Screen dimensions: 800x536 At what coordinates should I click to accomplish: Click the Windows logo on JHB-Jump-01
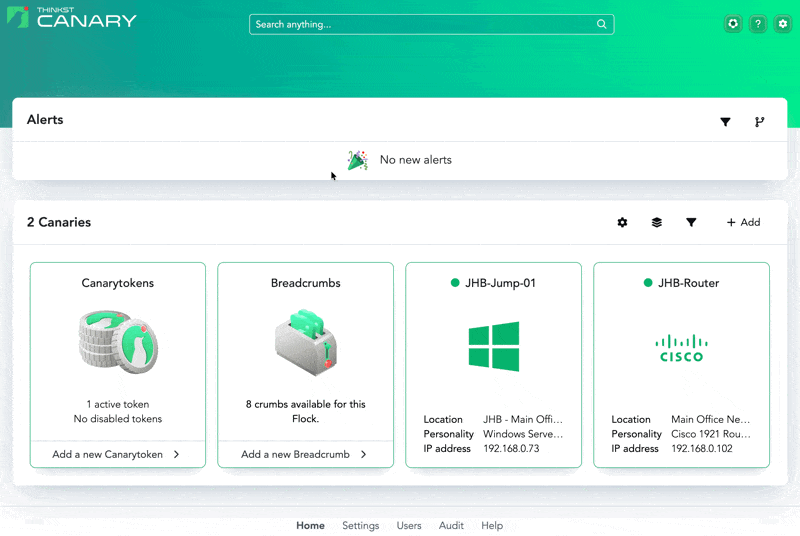point(493,346)
